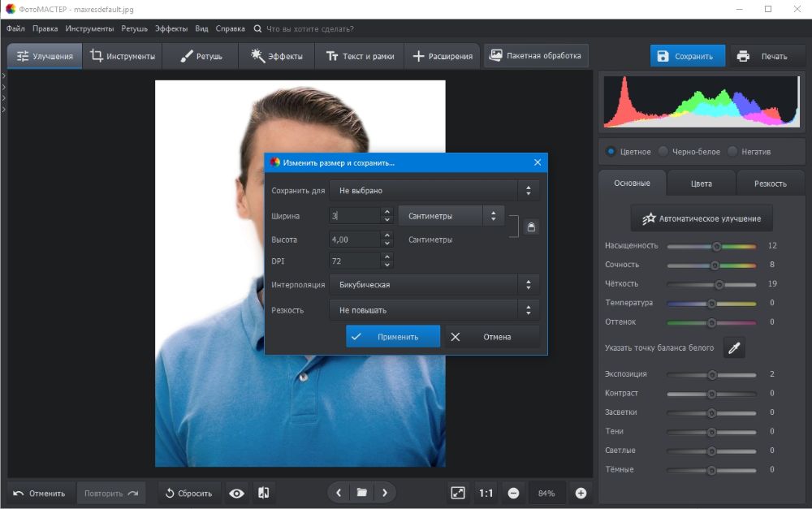
Task: Zoom in with the plus icon
Action: tap(581, 493)
